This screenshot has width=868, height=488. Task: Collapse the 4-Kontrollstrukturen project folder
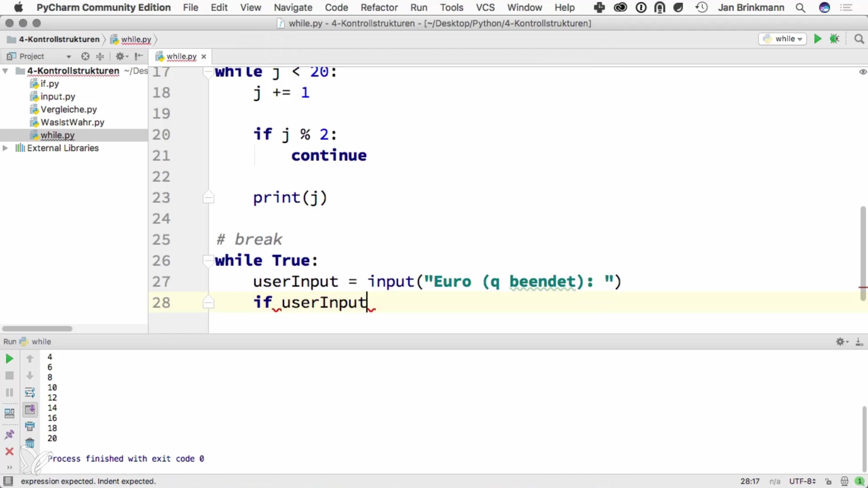[5, 71]
